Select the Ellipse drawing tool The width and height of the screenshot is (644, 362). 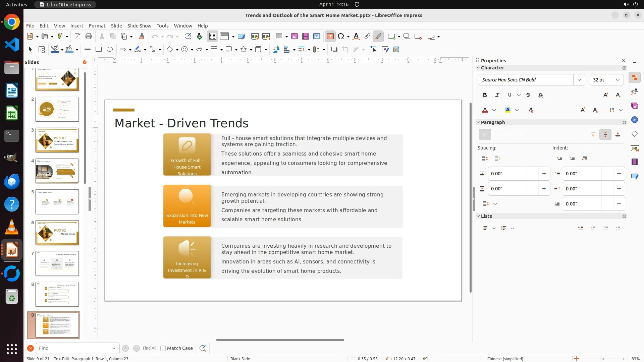[110, 50]
